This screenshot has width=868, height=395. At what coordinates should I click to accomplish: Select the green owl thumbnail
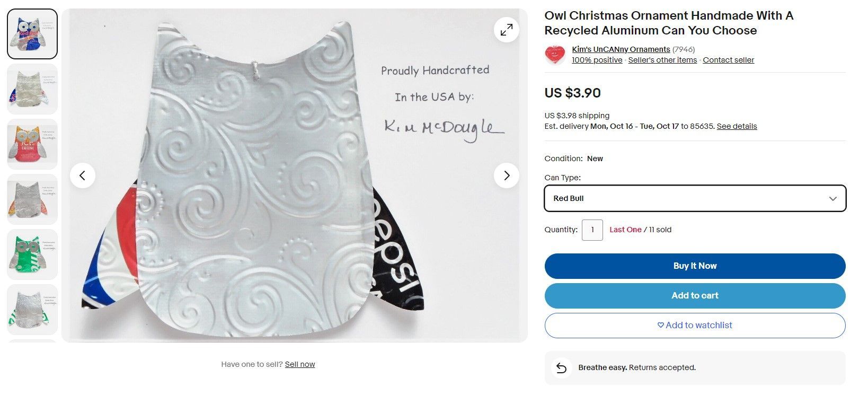click(32, 254)
